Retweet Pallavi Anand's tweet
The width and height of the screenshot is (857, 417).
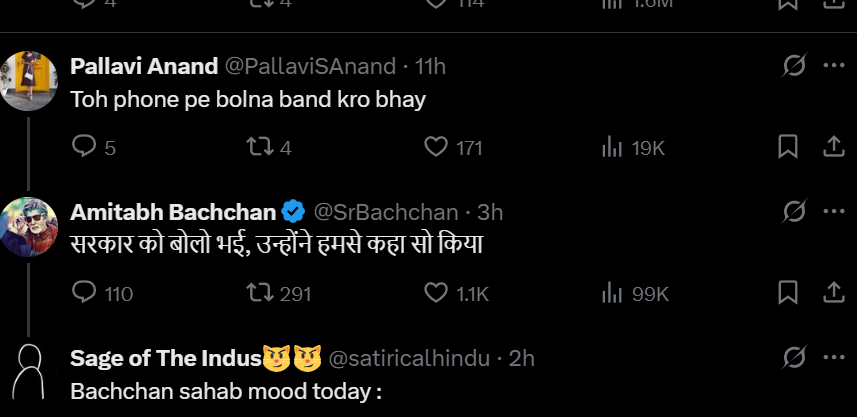pyautogui.click(x=259, y=147)
